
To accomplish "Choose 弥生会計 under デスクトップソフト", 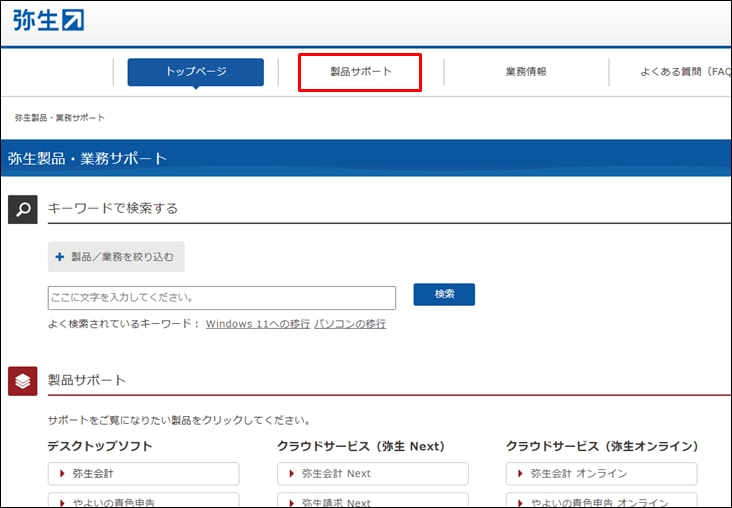I will (x=143, y=473).
